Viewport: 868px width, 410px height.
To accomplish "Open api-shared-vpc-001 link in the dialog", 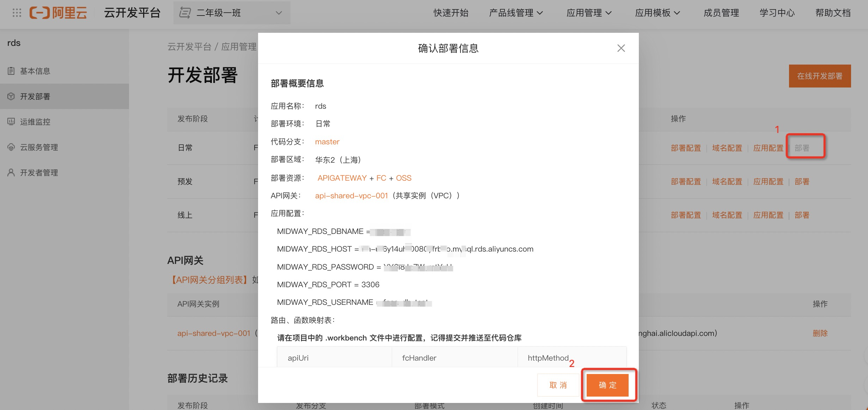I will point(352,196).
